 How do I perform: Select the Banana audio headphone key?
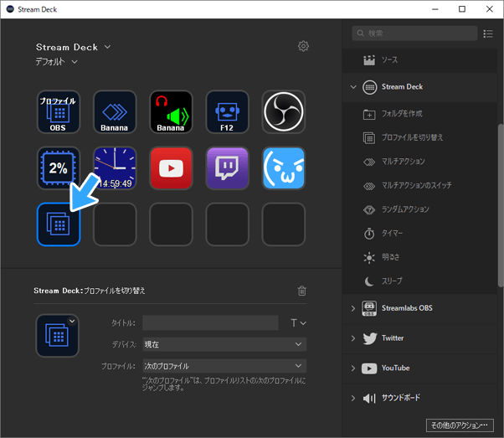tap(171, 112)
